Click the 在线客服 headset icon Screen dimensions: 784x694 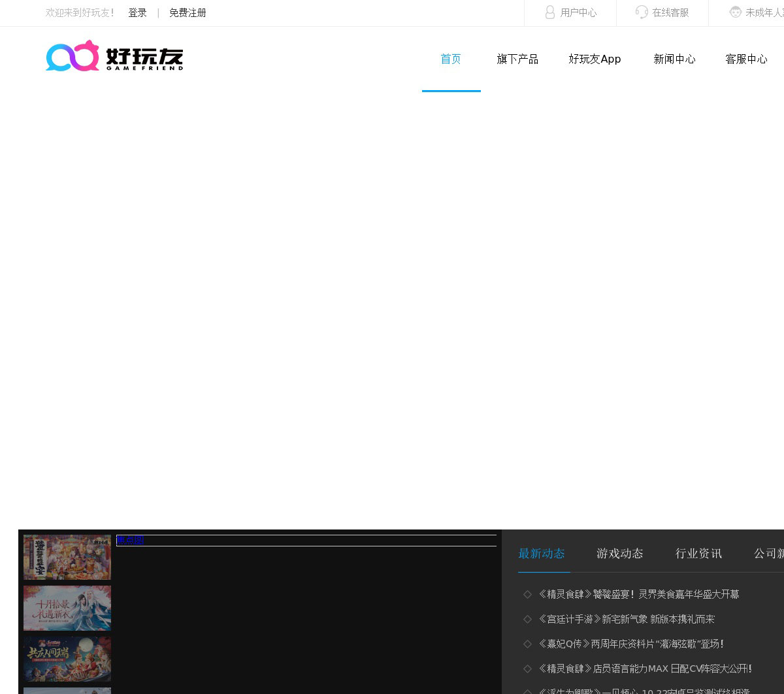pos(642,12)
